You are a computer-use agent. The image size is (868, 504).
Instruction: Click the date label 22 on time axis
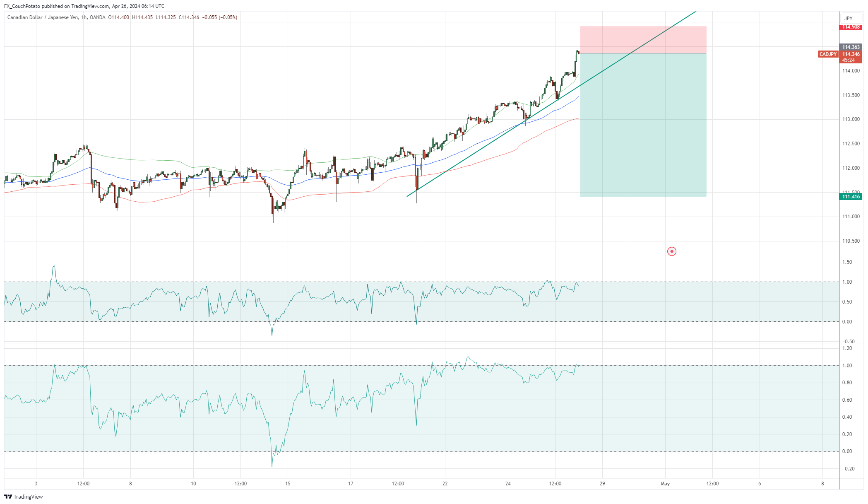(445, 484)
